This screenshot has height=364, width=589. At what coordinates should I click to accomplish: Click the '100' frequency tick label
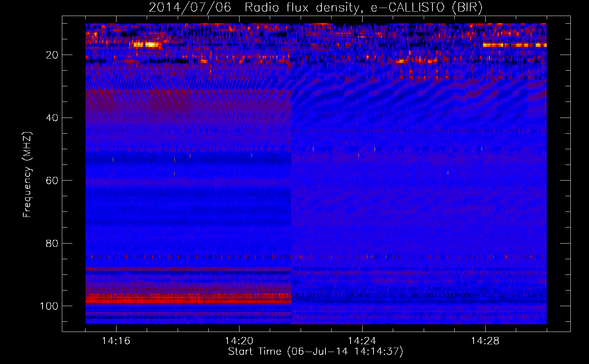pos(49,306)
